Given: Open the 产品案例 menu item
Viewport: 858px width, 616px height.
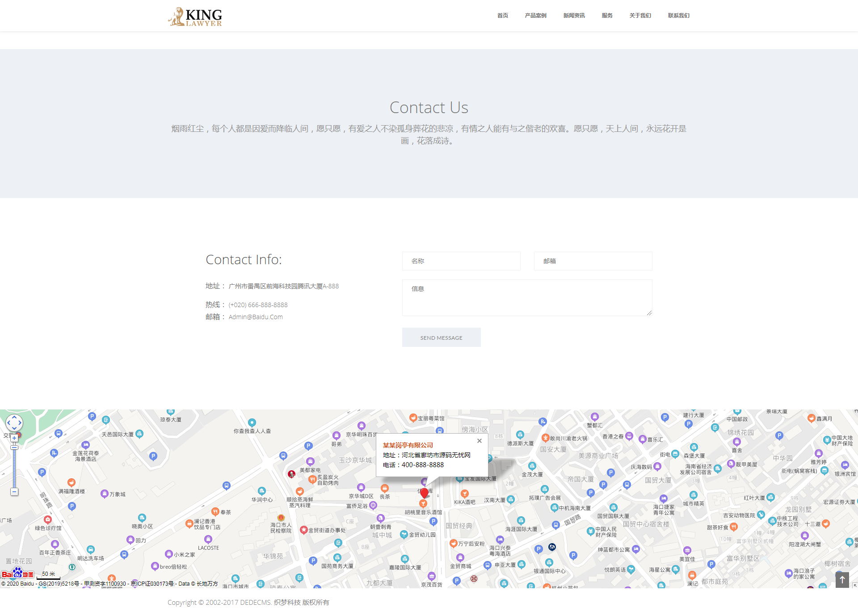Looking at the screenshot, I should 535,16.
